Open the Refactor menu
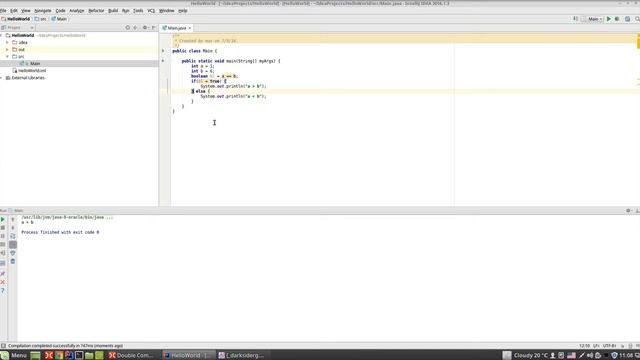This screenshot has width=640, height=360. (x=96, y=11)
